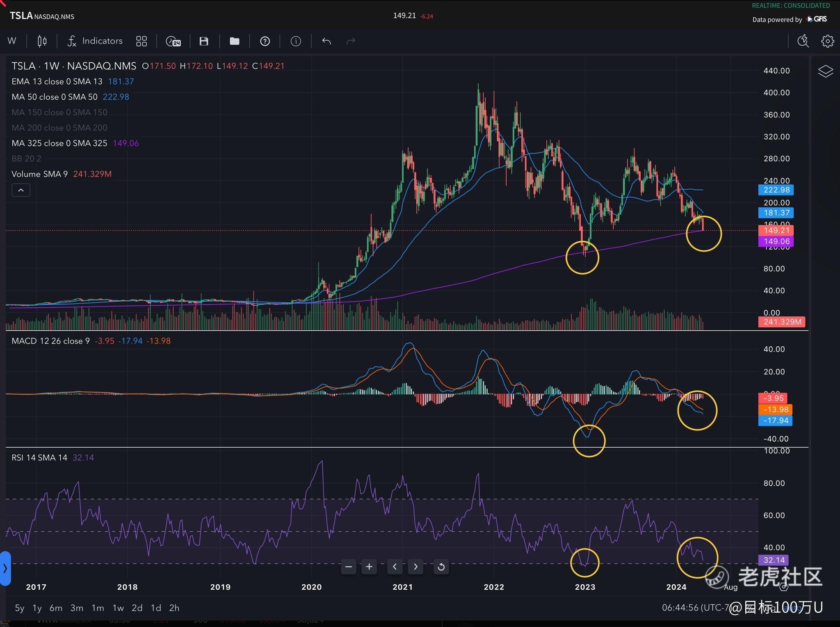Select the 6m range

tap(56, 608)
